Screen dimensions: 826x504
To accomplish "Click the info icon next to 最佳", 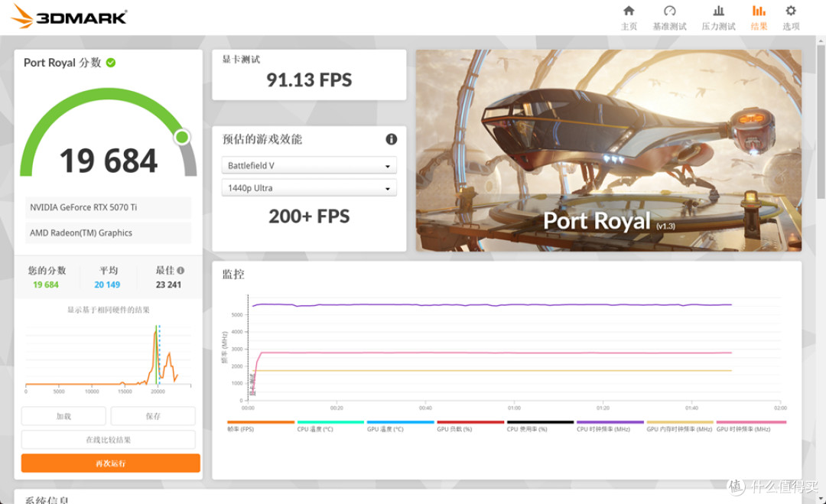I will pyautogui.click(x=180, y=270).
